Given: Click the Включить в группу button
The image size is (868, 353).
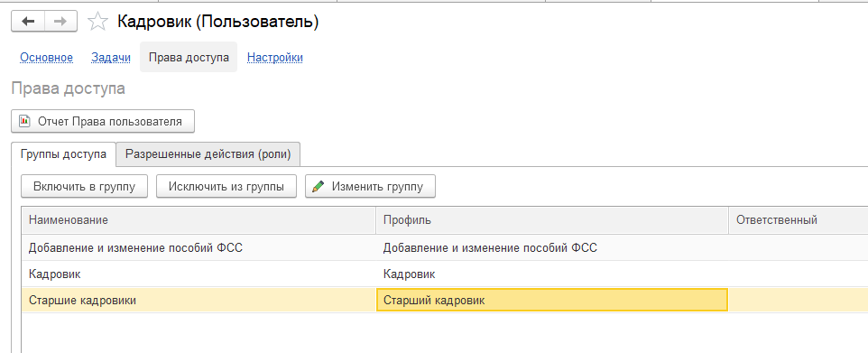Looking at the screenshot, I should [x=84, y=187].
